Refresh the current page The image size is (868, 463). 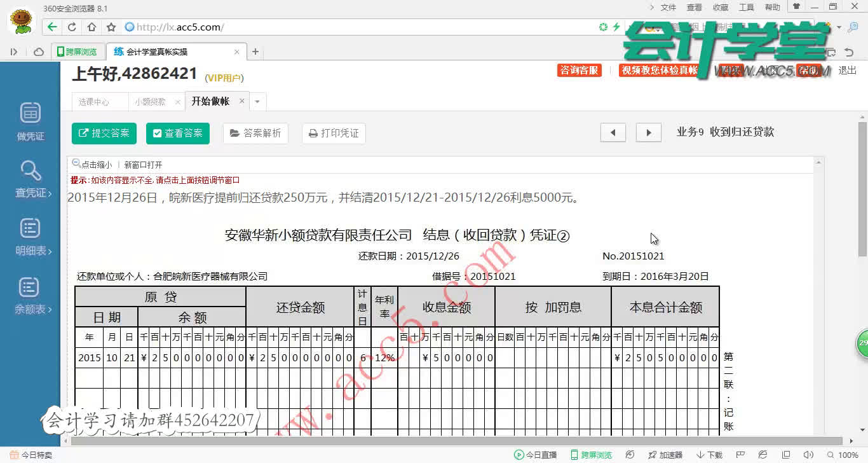point(70,27)
